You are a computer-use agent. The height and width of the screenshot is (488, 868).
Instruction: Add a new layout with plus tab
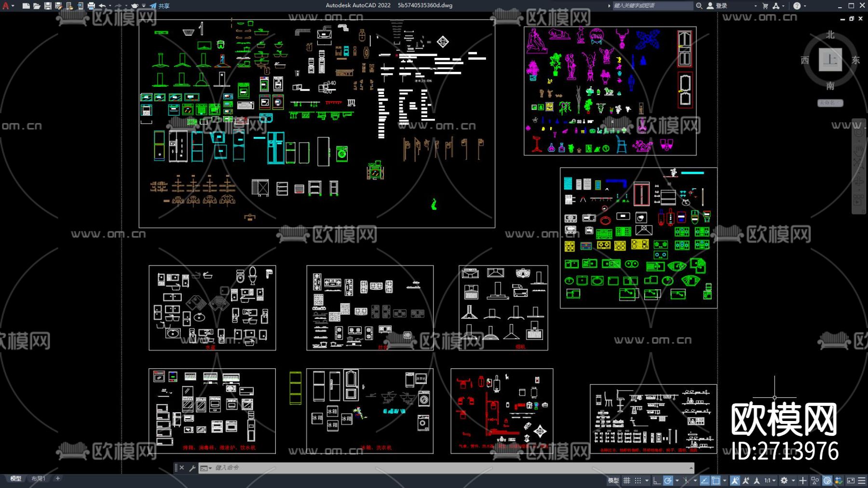[x=58, y=479]
